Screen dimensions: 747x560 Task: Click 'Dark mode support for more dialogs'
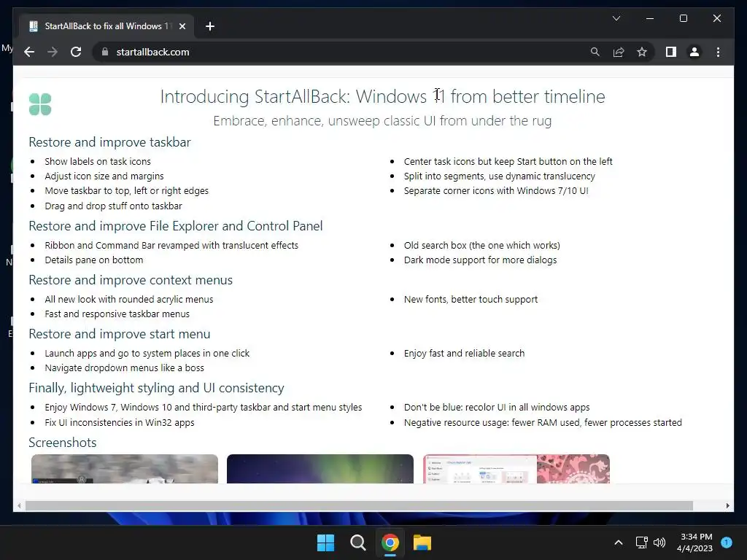[480, 260]
